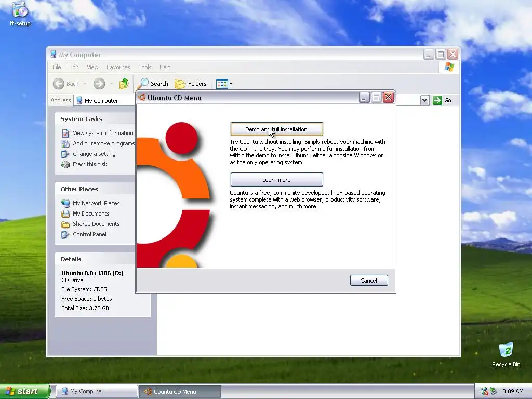
Task: Open the Help menu
Action: coord(165,67)
